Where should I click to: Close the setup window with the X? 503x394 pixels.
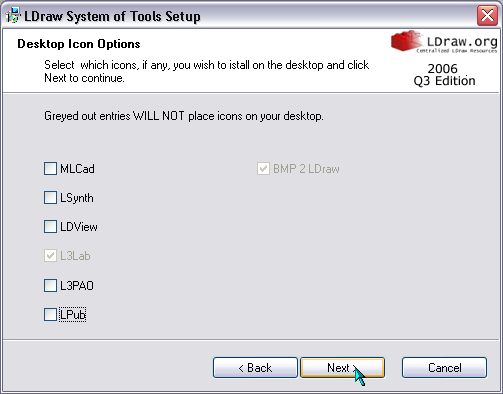point(487,16)
